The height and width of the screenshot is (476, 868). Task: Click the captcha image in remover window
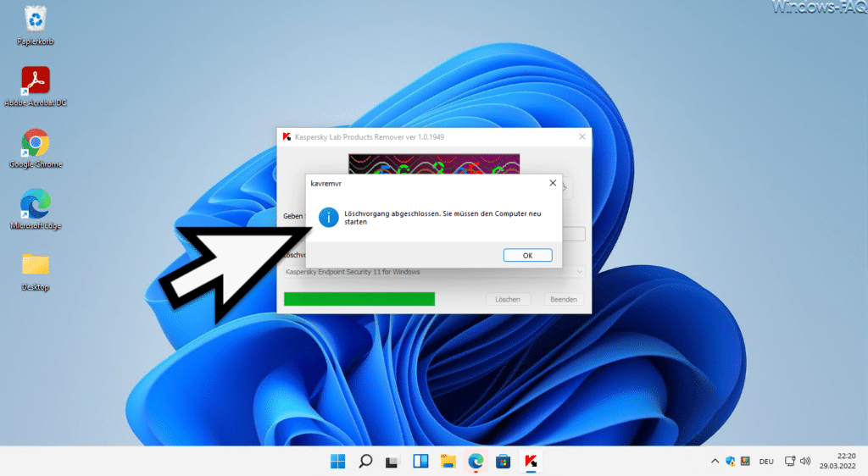pyautogui.click(x=434, y=164)
